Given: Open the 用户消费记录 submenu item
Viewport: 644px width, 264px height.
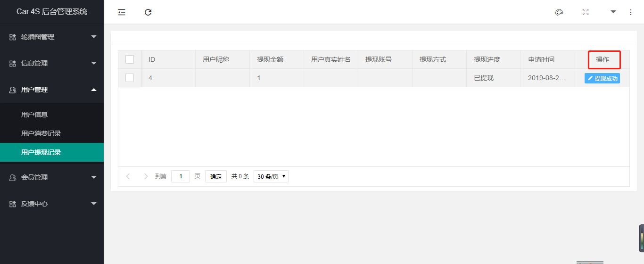Looking at the screenshot, I should [x=52, y=133].
